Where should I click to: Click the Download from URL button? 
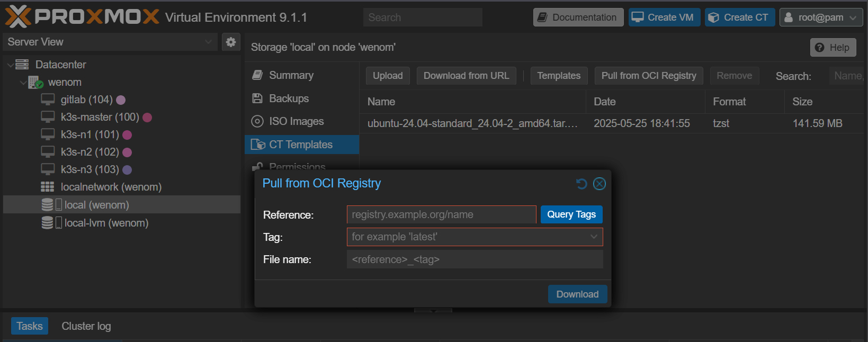click(466, 76)
